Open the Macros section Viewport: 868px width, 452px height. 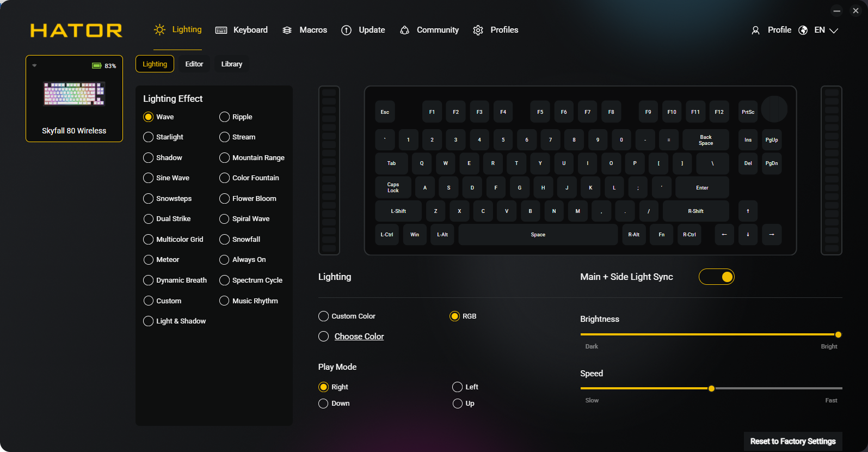[305, 30]
